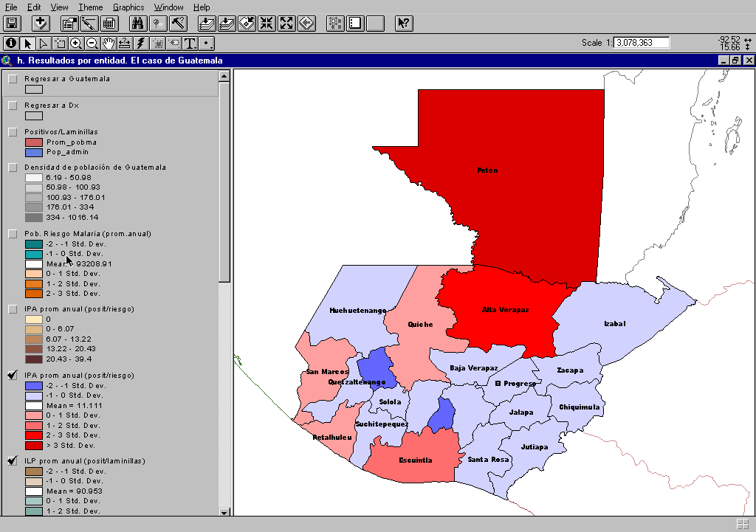Click the Add Theme icon
The width and height of the screenshot is (756, 532).
[x=41, y=23]
